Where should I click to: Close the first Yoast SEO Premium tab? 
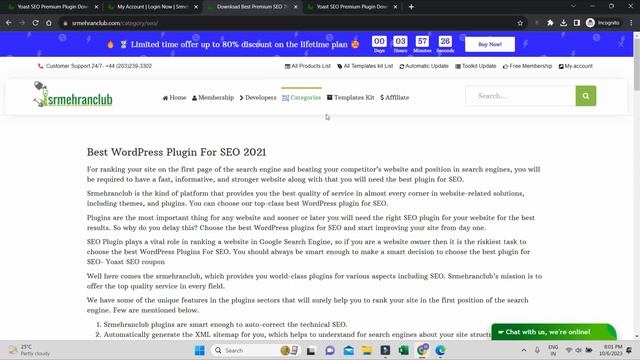tap(96, 7)
